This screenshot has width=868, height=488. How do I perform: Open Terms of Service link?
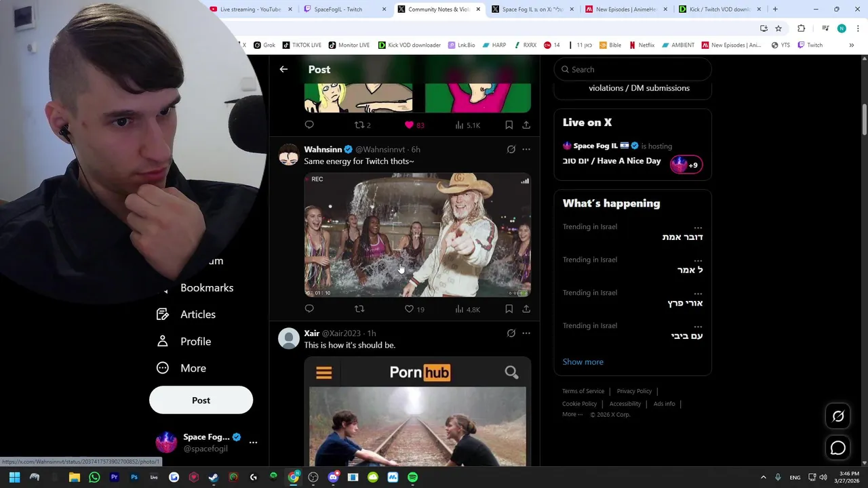coord(583,391)
